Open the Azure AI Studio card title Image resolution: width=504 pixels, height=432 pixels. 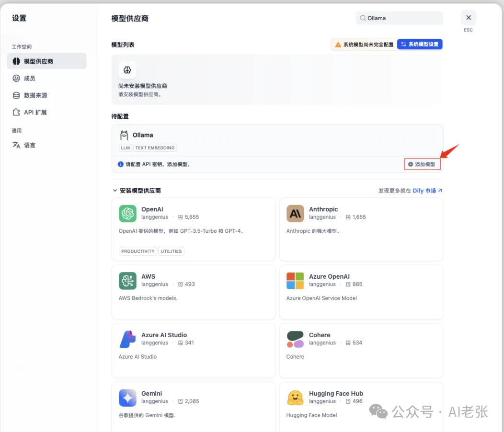tap(164, 335)
